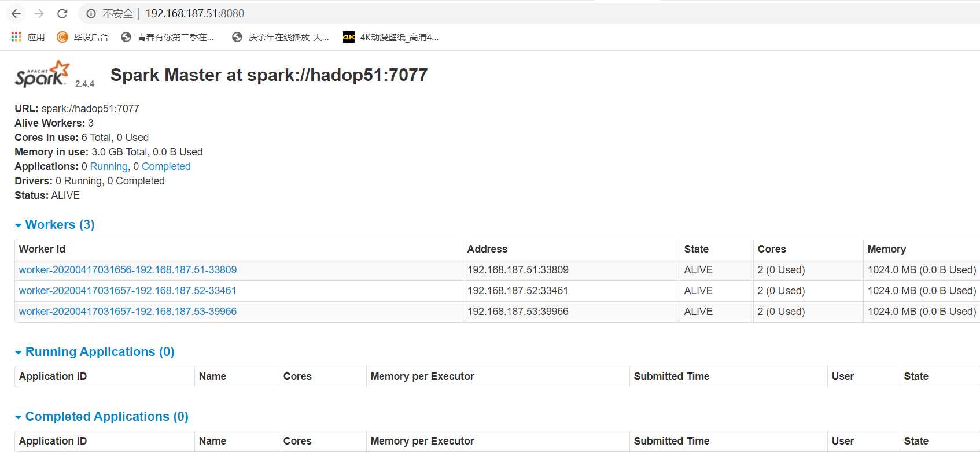The image size is (980, 463).
Task: Open the 应用 apps grid bookmark
Action: click(x=28, y=37)
